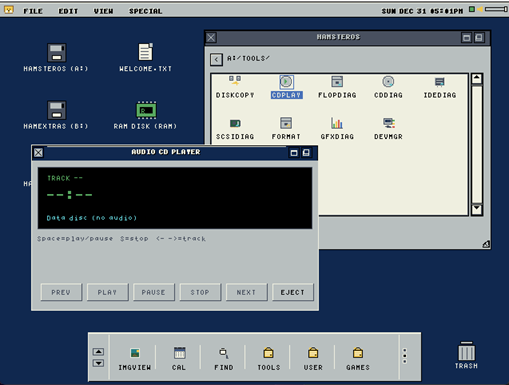Click the STOP button in CD player
Viewport: 509px width, 385px height.
200,292
